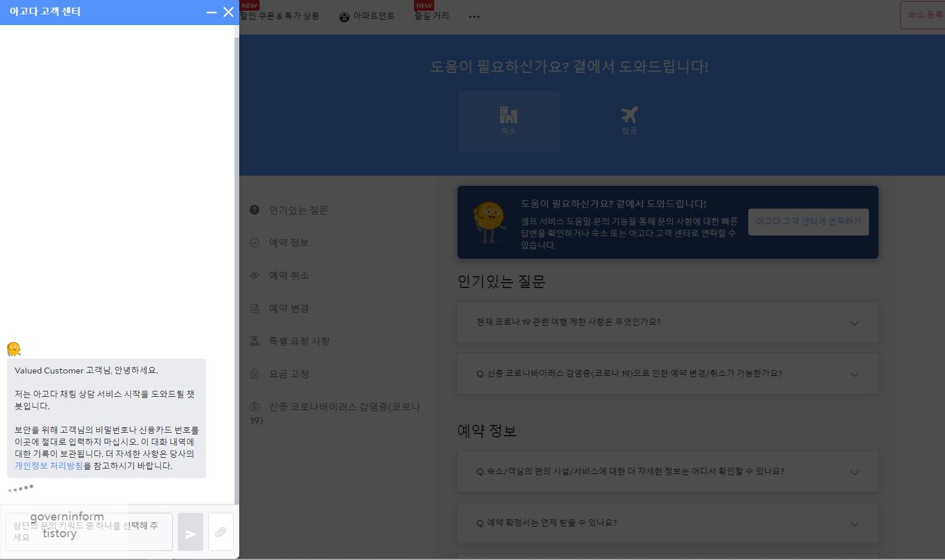945x560 pixels.
Task: Select the 숙소 category tile
Action: [509, 121]
